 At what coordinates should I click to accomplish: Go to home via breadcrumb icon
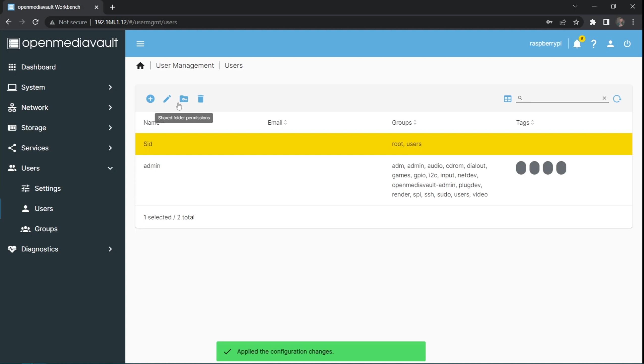click(140, 66)
